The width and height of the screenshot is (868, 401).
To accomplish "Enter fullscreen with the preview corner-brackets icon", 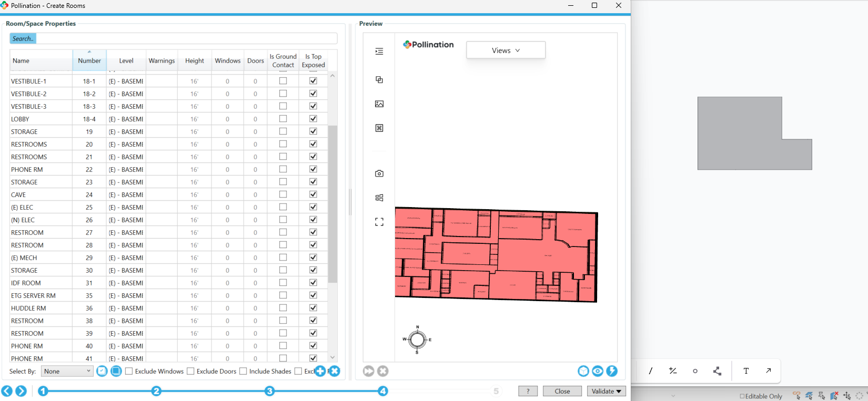I will [379, 222].
